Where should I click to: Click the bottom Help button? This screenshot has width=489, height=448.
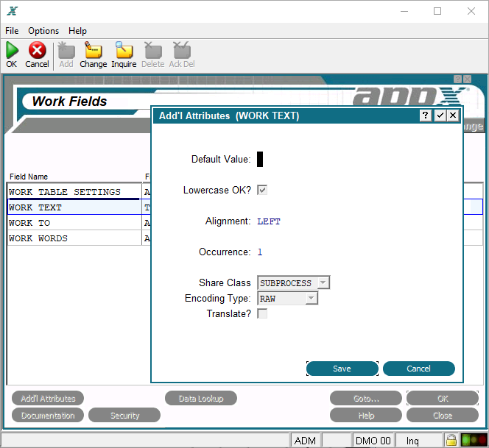(x=366, y=416)
